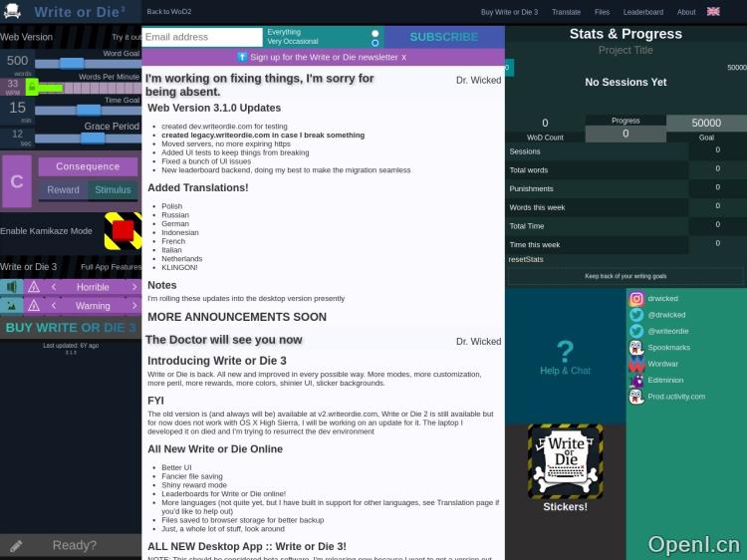Click the Spookmarks penguin icon
The image size is (747, 560).
636,347
